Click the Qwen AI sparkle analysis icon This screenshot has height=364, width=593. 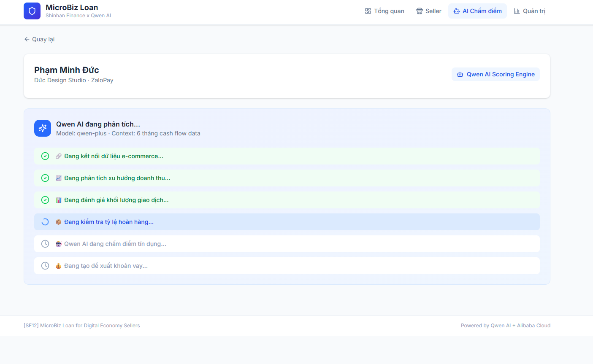(43, 128)
